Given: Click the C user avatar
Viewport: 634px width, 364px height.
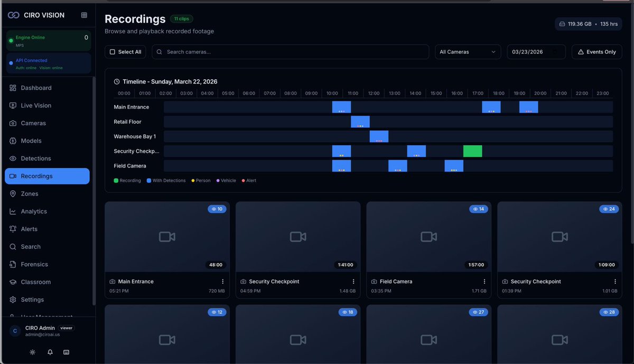Looking at the screenshot, I should click(x=15, y=331).
